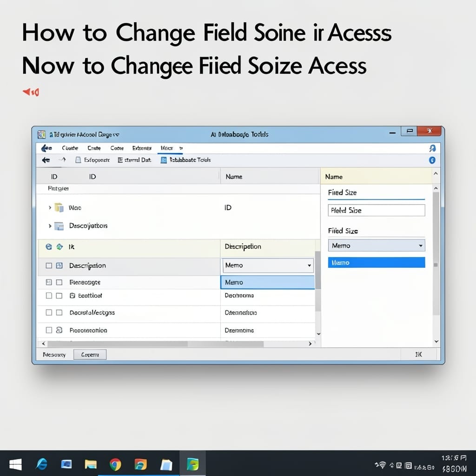Image resolution: width=476 pixels, height=476 pixels.
Task: Launch Internet Explorer from the taskbar
Action: [x=41, y=464]
